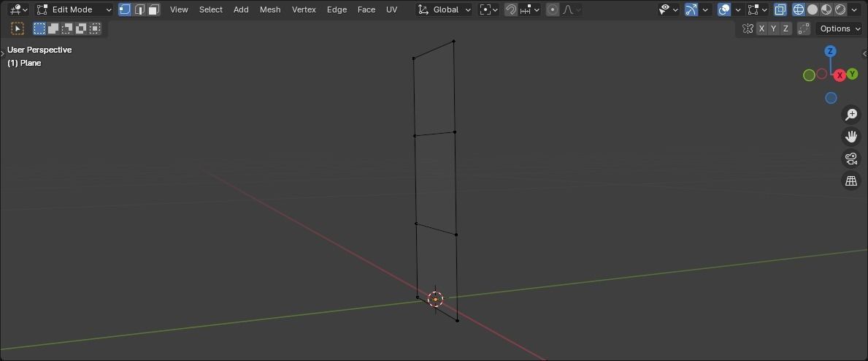This screenshot has width=868, height=361.
Task: Click the Select Box tool icon
Action: point(18,28)
